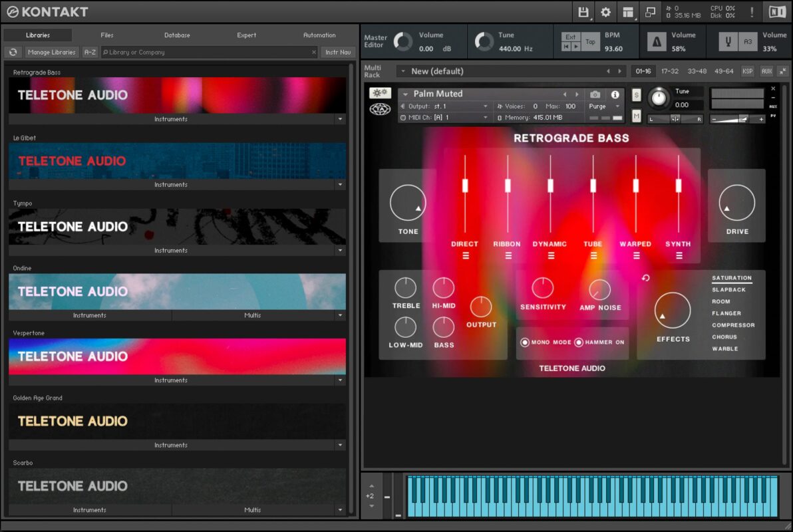Image resolution: width=793 pixels, height=532 pixels.
Task: Click the save (floppy disk) icon
Action: [583, 12]
